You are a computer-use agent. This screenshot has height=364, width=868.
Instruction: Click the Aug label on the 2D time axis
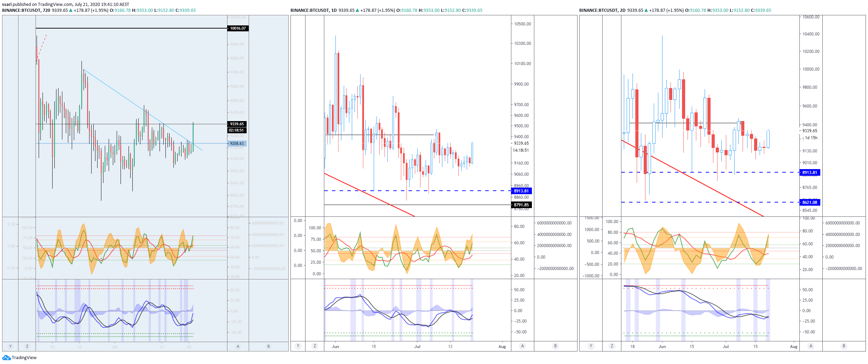click(793, 347)
